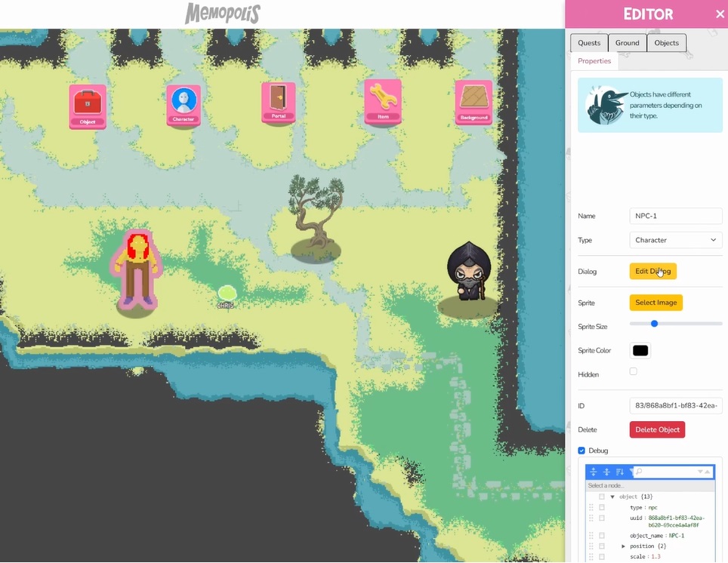Switch to the Quests tab
The image size is (728, 563).
tap(588, 43)
